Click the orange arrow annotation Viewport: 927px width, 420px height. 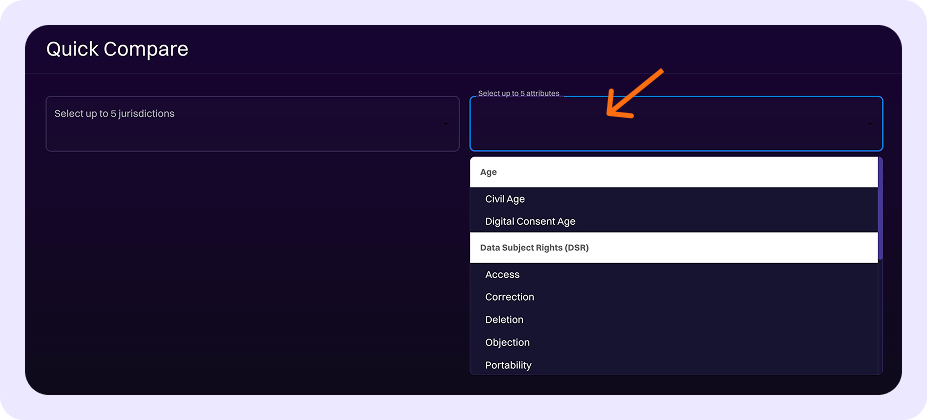(x=634, y=95)
